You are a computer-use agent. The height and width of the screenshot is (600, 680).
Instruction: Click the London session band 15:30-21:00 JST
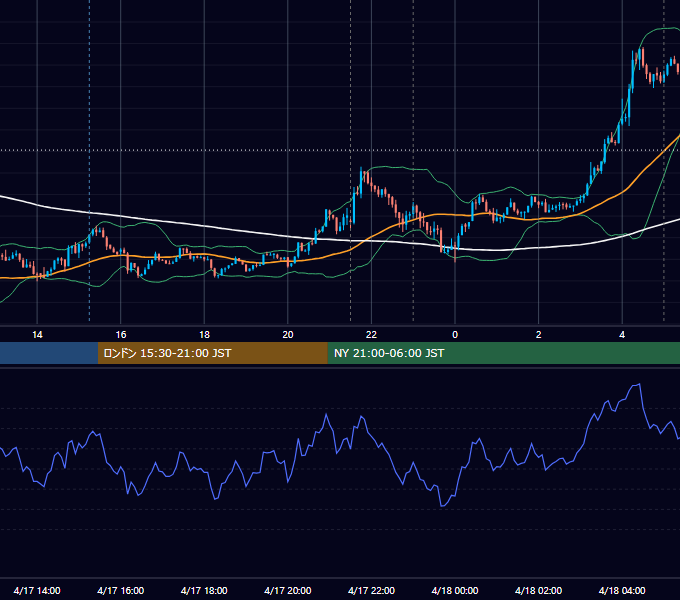point(212,353)
